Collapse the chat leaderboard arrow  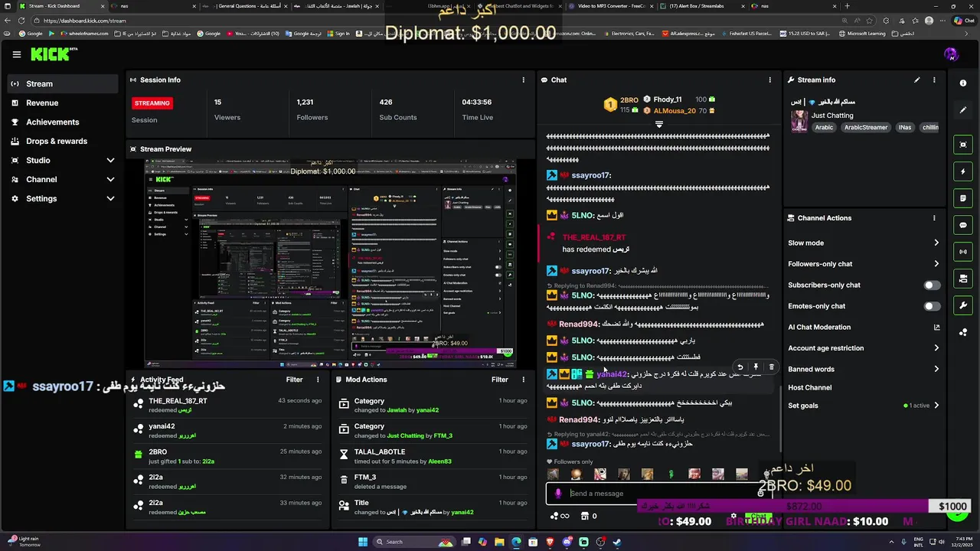point(658,124)
